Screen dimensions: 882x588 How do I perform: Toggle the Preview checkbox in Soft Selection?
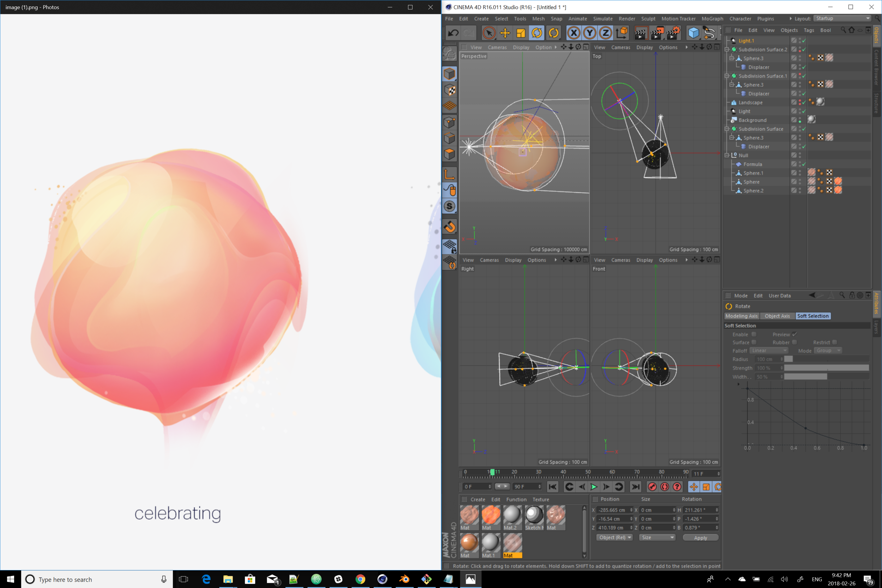point(795,334)
